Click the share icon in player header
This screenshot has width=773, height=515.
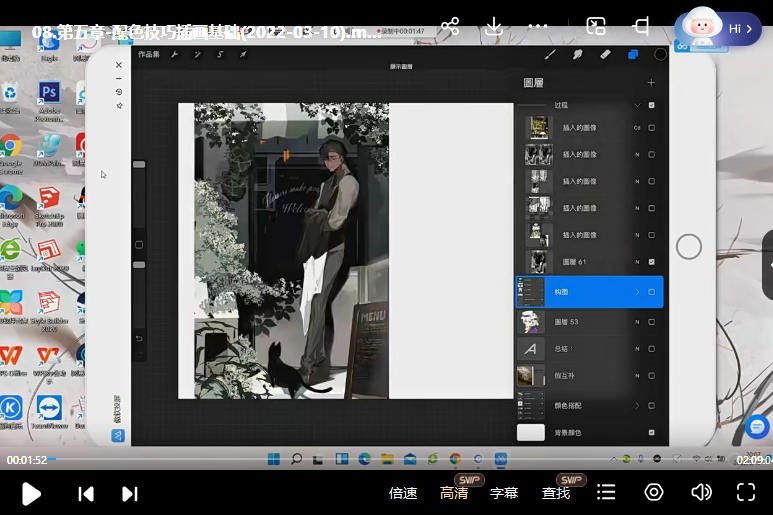(450, 27)
